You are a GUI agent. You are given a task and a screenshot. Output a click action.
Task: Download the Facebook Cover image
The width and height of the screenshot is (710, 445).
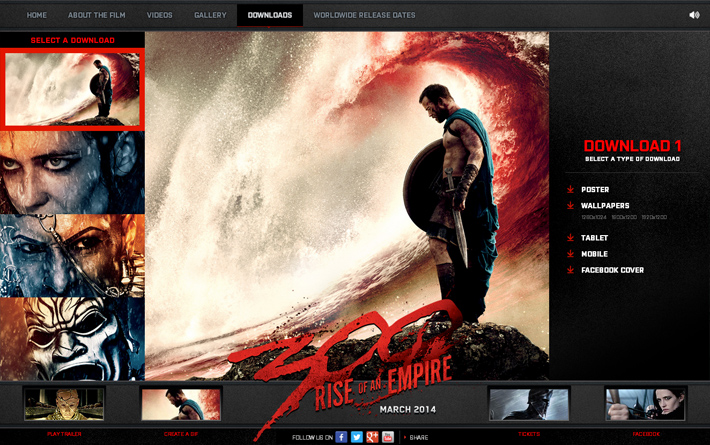(612, 270)
